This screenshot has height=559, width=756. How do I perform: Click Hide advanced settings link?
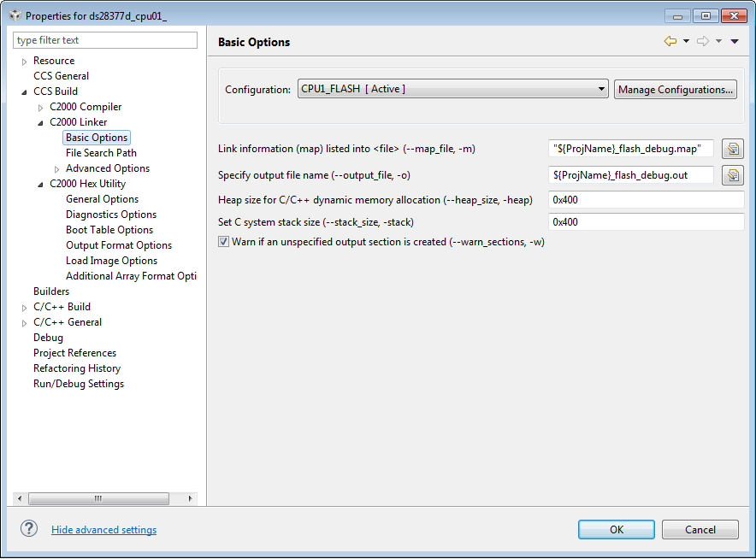pyautogui.click(x=104, y=530)
